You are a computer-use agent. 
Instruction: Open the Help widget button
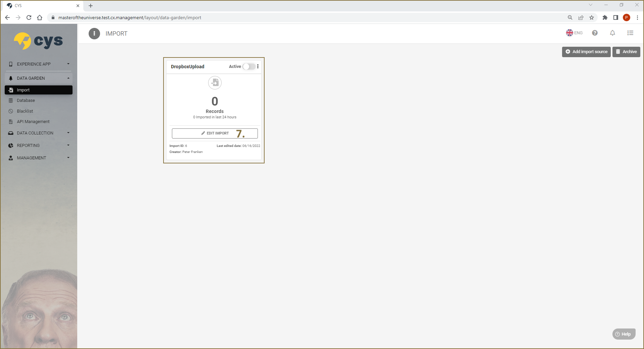[624, 334]
